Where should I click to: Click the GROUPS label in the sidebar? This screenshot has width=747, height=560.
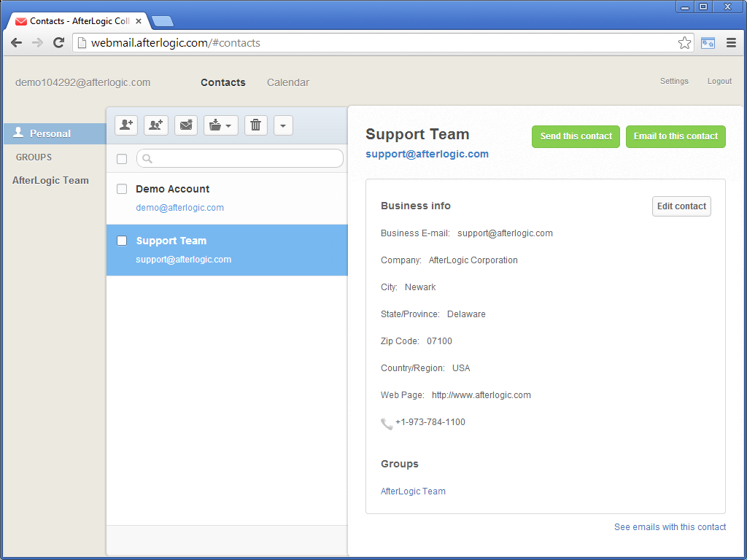coord(34,157)
